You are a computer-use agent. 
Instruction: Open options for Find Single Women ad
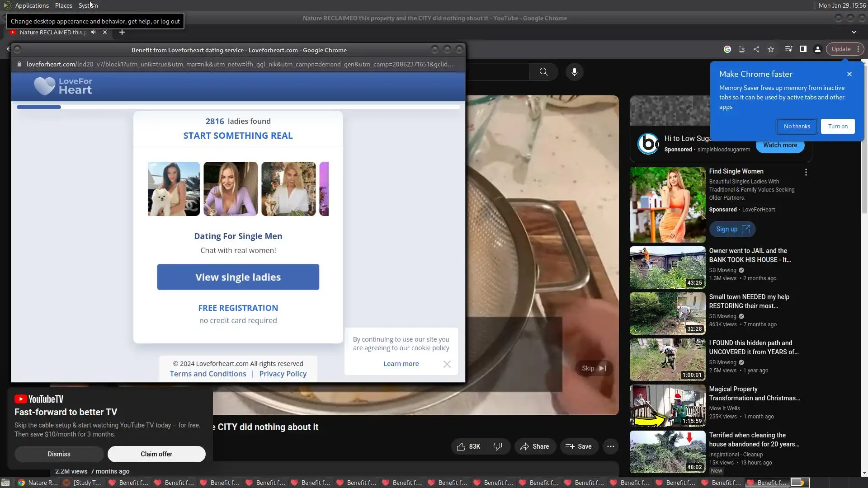pos(806,172)
